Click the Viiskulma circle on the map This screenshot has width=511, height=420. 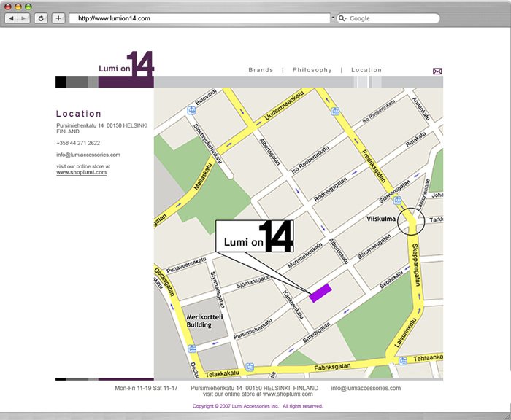pyautogui.click(x=411, y=222)
